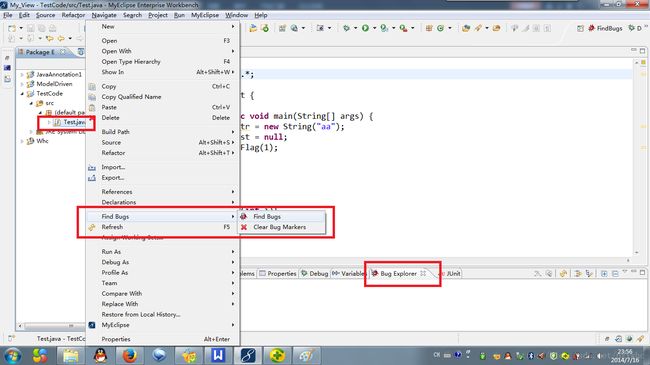Screen dimensions: 650x365
Task: Choose Clear Bug Markers
Action: (281, 227)
